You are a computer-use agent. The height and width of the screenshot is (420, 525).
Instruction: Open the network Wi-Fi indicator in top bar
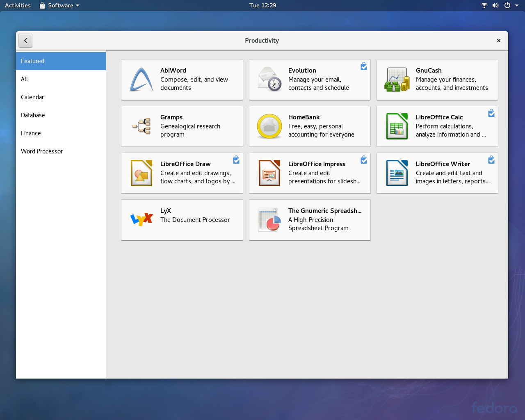[484, 5]
